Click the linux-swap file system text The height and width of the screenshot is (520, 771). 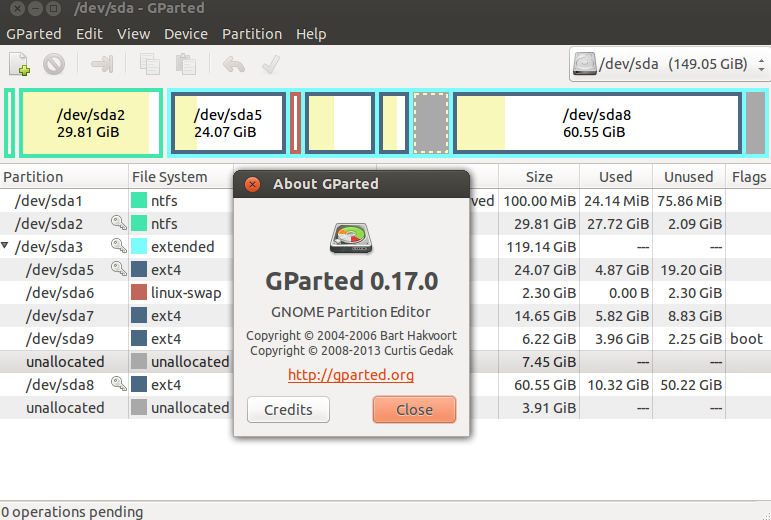coord(186,293)
